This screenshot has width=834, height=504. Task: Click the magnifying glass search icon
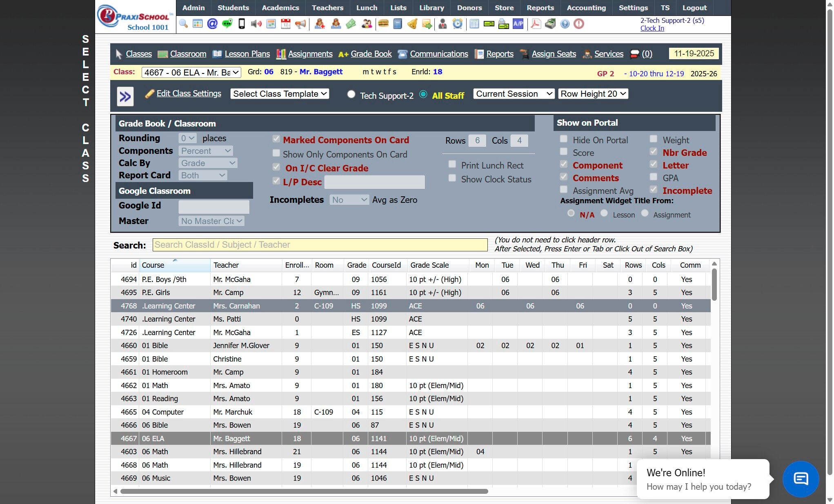click(183, 24)
